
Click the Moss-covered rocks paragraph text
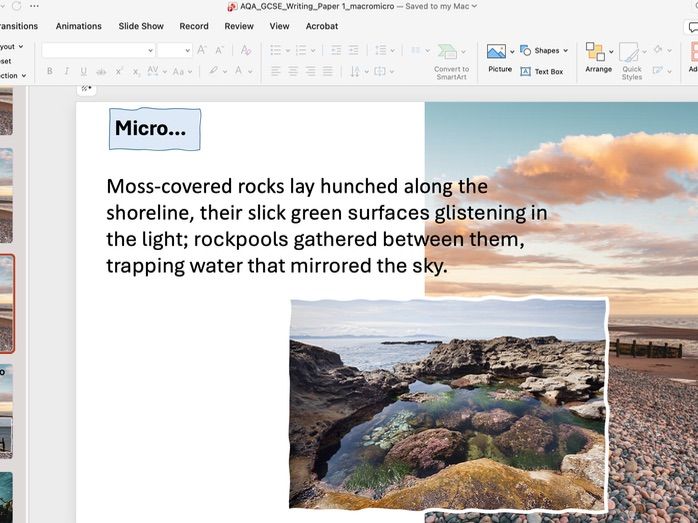click(x=326, y=226)
